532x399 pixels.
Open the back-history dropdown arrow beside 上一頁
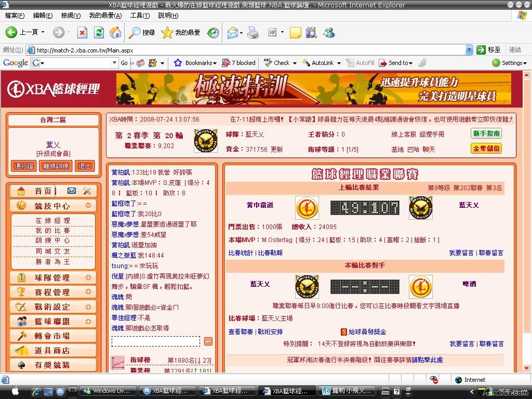pos(43,32)
